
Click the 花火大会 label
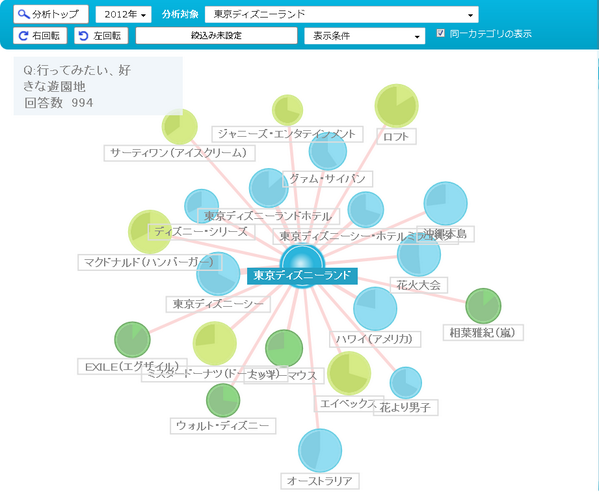coord(419,285)
